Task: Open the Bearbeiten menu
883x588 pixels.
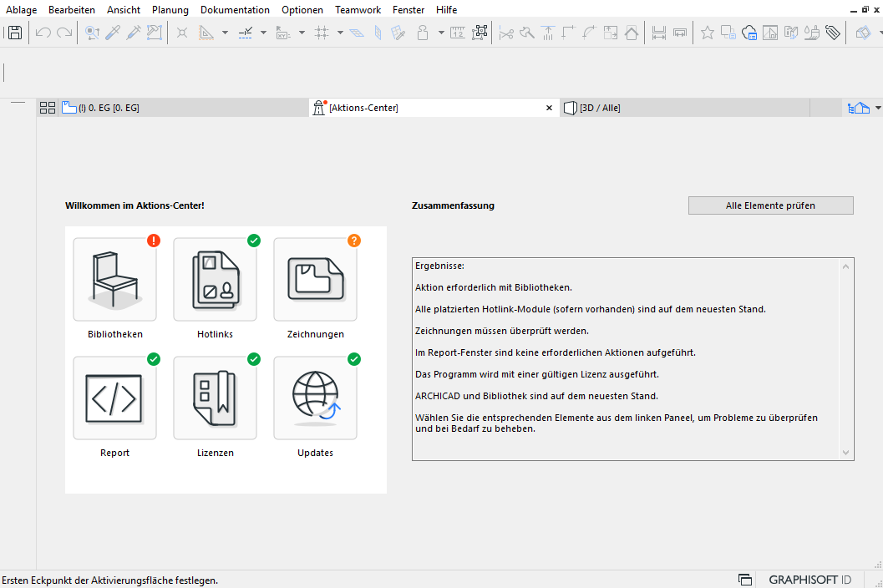Action: pos(72,9)
